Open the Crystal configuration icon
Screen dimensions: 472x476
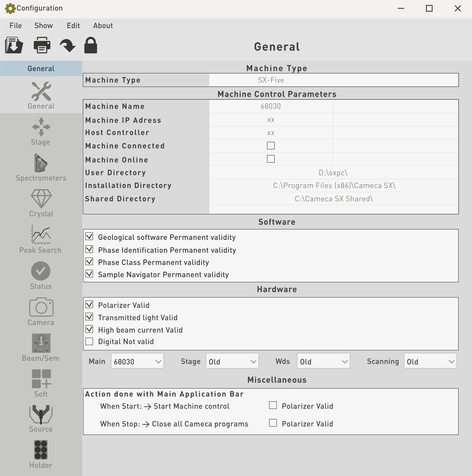point(41,199)
